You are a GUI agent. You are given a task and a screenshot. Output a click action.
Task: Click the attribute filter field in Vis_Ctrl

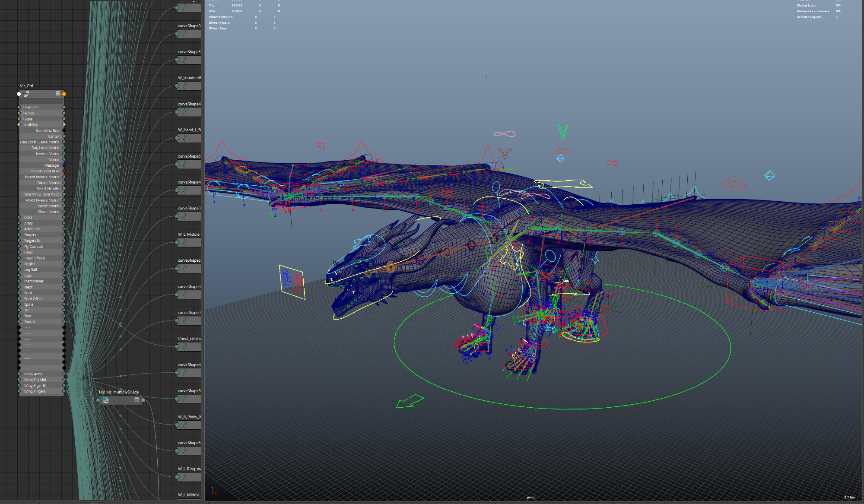coord(41,101)
